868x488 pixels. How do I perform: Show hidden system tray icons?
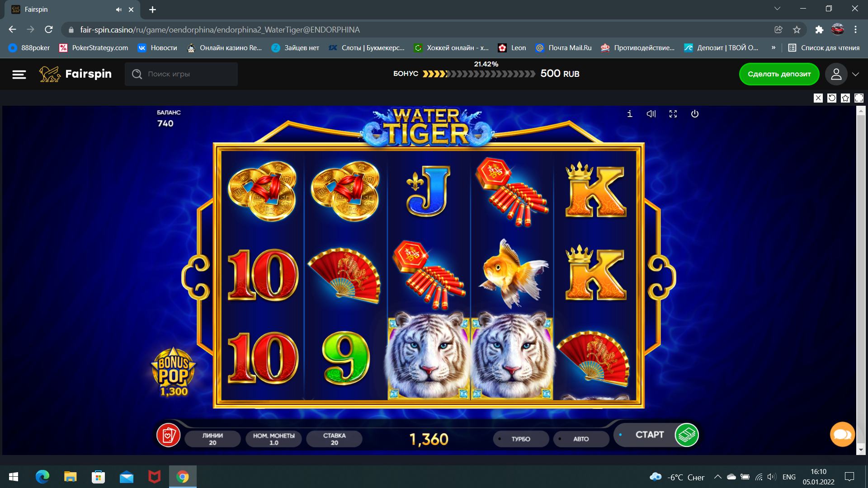tap(717, 477)
